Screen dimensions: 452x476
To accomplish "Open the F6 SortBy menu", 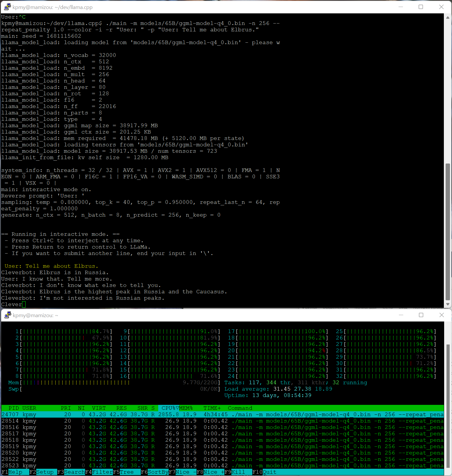I will (155, 472).
